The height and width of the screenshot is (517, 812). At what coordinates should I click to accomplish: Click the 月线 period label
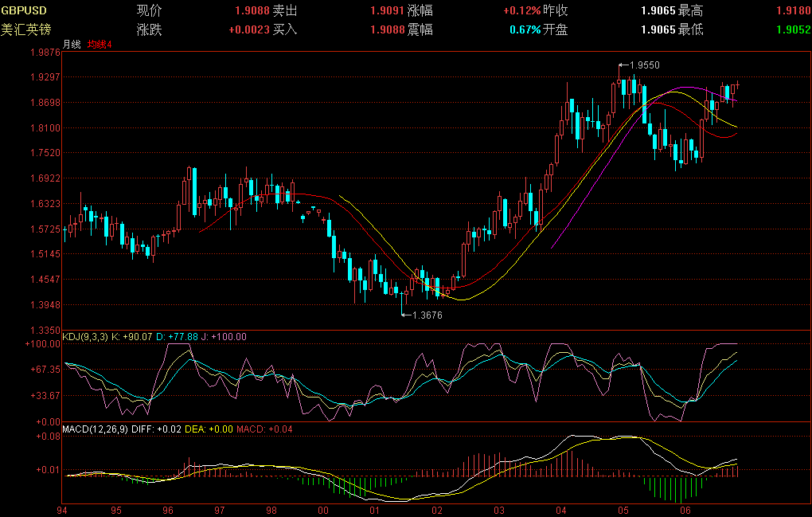[x=72, y=45]
